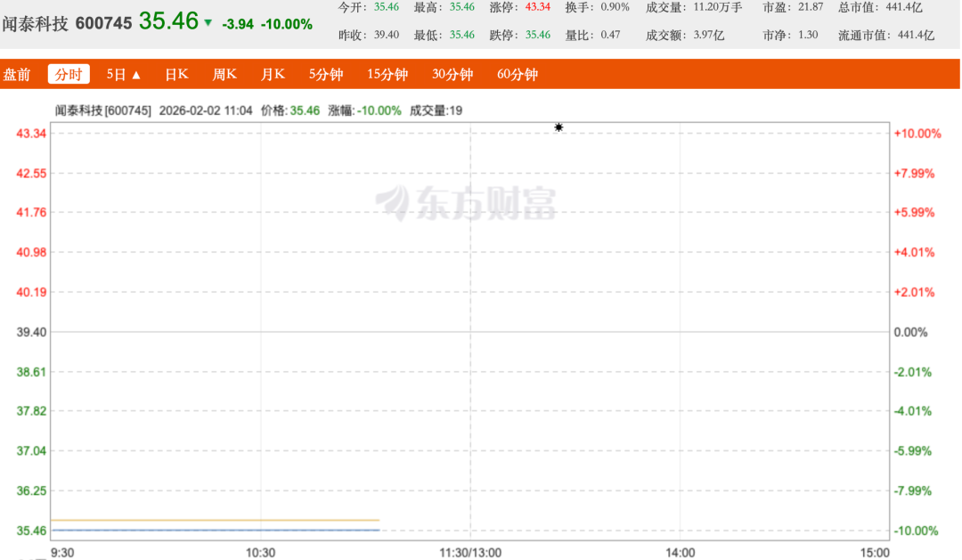The width and height of the screenshot is (962, 560).
Task: Click the 最高 high price value
Action: click(x=462, y=7)
